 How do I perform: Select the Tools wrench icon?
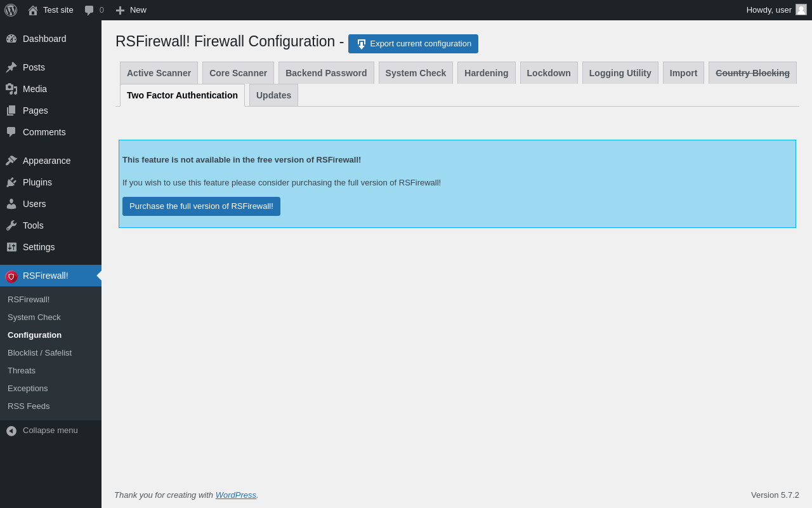pyautogui.click(x=11, y=225)
